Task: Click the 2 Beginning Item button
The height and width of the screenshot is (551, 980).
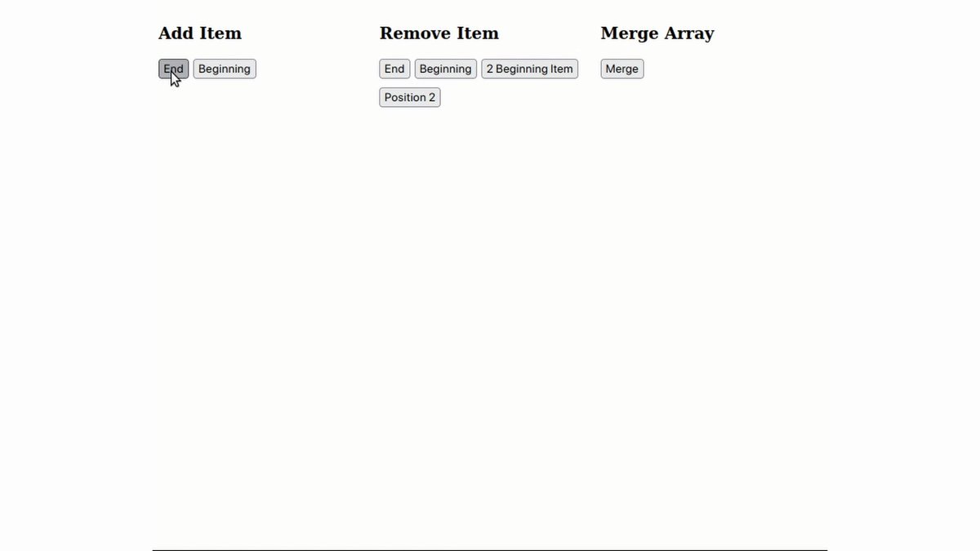Action: point(530,69)
